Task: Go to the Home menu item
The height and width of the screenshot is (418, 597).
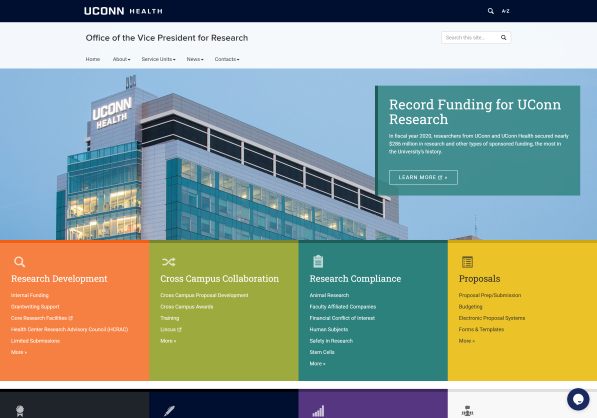Action: [93, 59]
